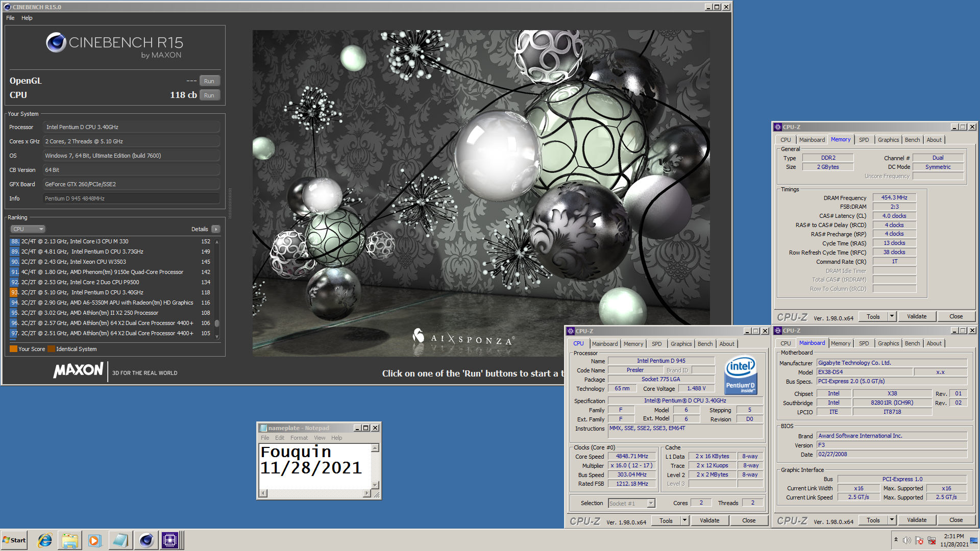Click Tools button in CPU-Z processor window
The width and height of the screenshot is (980, 551).
pyautogui.click(x=666, y=521)
